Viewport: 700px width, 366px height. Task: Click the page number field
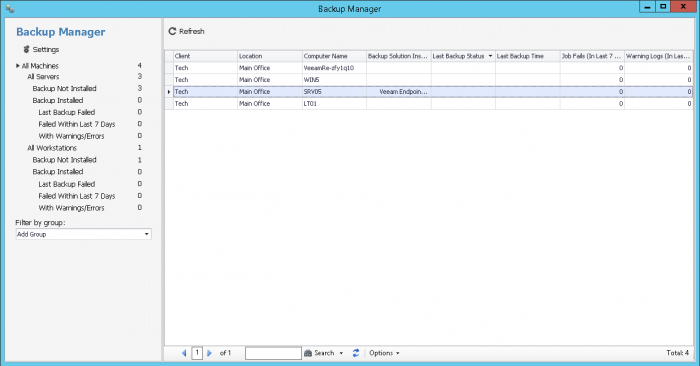(x=197, y=353)
